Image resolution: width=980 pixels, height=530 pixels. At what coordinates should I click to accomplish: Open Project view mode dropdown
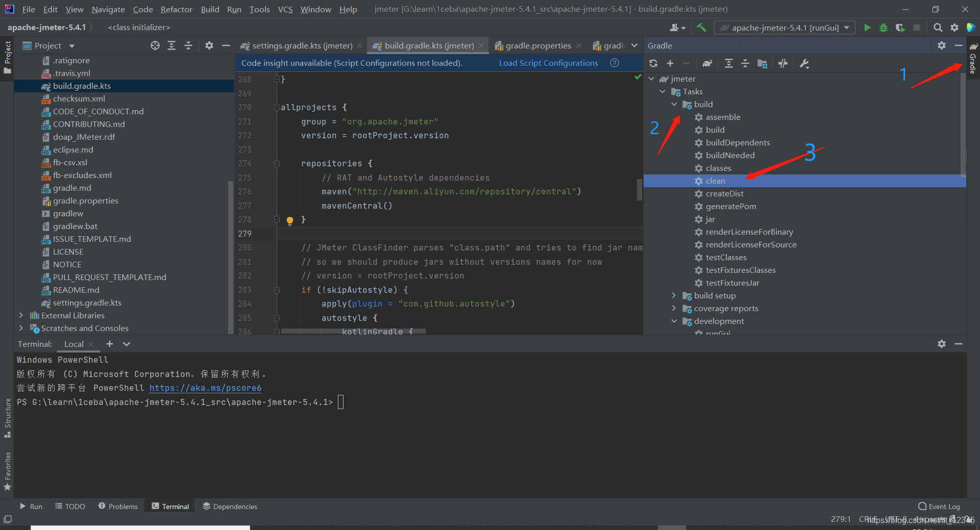coord(72,46)
